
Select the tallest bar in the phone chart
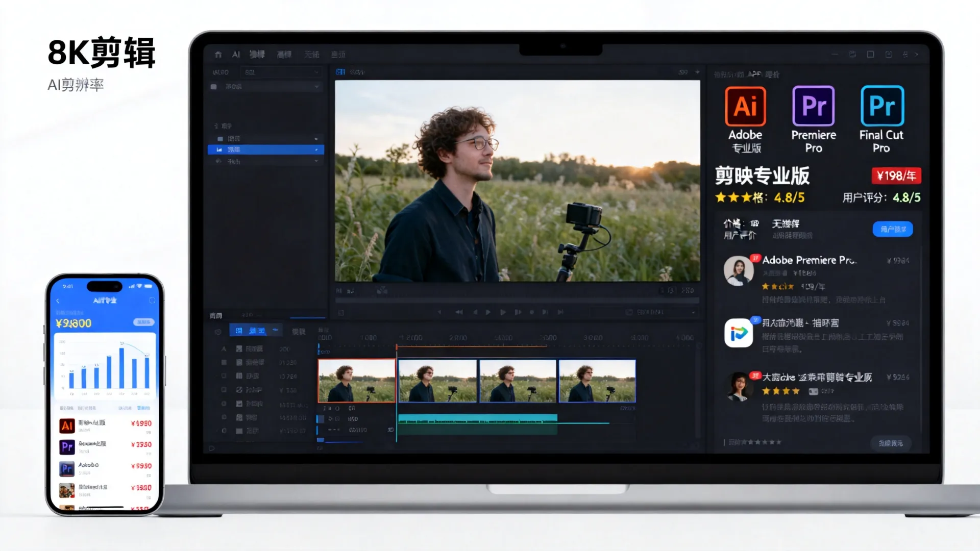click(x=122, y=368)
